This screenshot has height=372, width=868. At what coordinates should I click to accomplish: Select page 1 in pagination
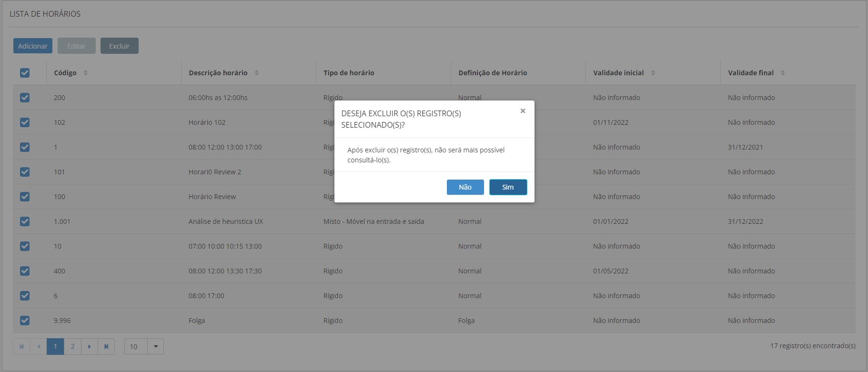[x=55, y=346]
